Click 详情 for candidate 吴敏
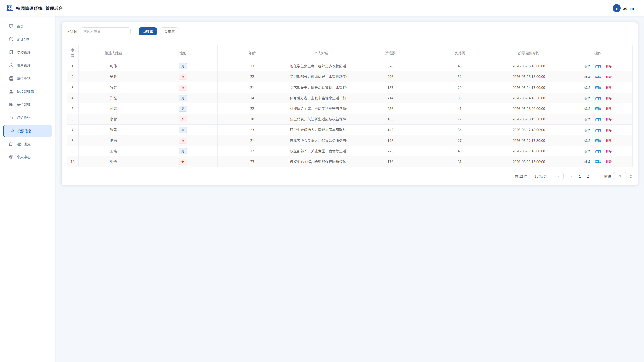This screenshot has width=644, height=362. pos(598,77)
